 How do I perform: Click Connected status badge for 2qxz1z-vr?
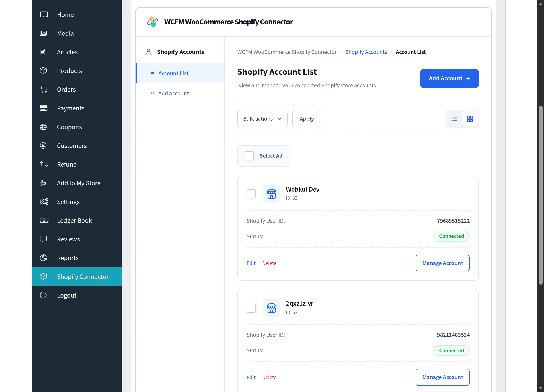(451, 351)
